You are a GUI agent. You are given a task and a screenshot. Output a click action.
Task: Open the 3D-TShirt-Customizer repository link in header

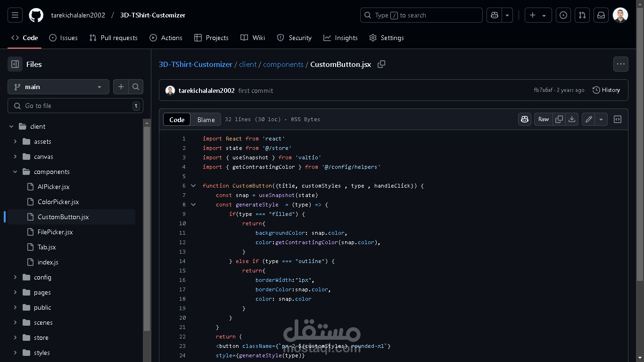153,15
